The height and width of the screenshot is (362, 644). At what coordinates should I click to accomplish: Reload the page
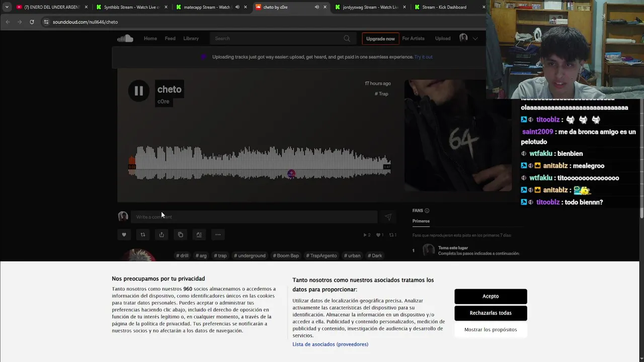(x=32, y=22)
